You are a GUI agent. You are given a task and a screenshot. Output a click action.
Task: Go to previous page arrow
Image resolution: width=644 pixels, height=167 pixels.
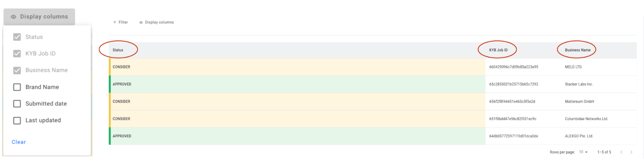tap(621, 152)
